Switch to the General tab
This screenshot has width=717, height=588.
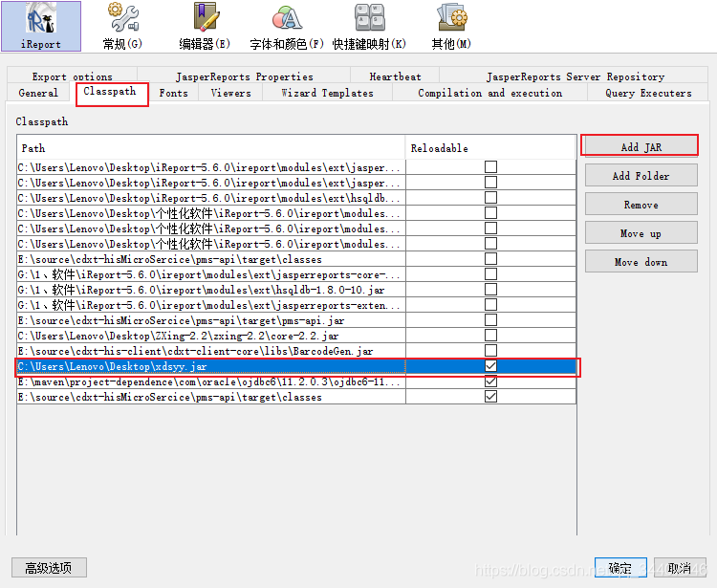pyautogui.click(x=38, y=93)
